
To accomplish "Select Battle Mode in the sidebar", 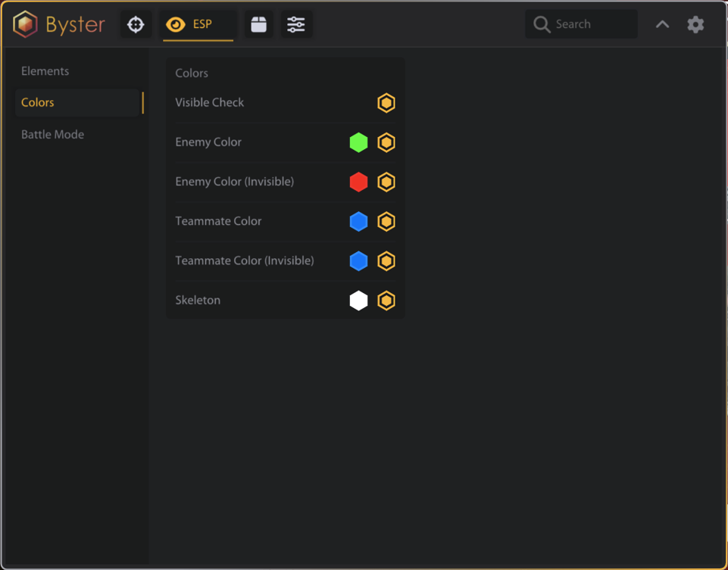I will 52,135.
